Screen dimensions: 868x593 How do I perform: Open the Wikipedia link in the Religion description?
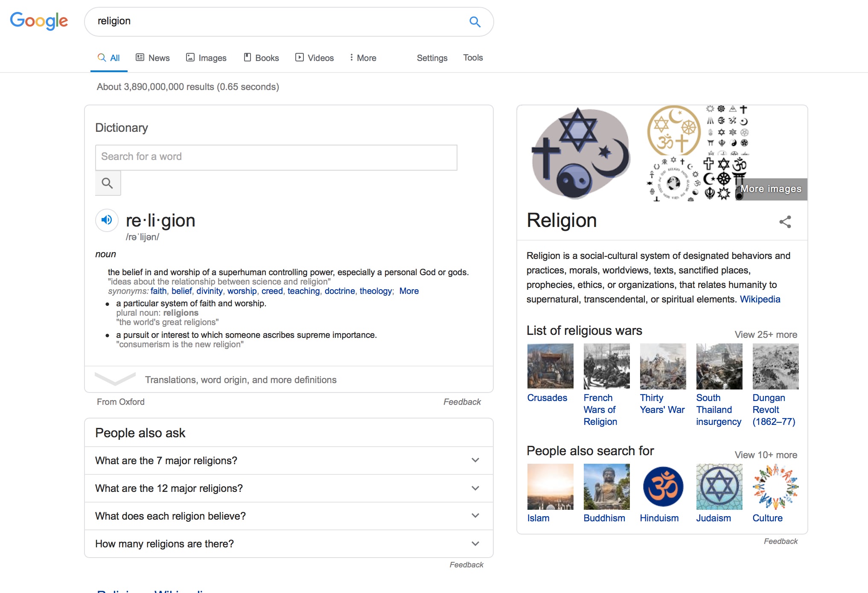click(x=760, y=299)
